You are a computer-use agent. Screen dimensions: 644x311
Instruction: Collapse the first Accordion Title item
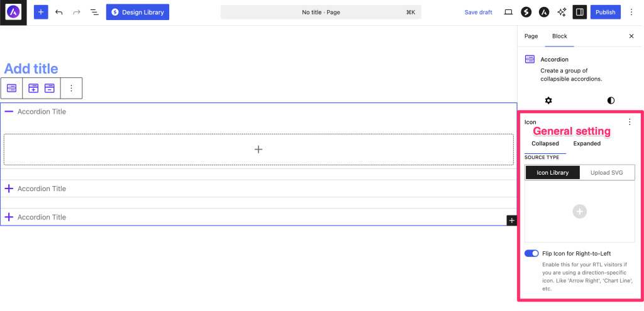tap(9, 112)
